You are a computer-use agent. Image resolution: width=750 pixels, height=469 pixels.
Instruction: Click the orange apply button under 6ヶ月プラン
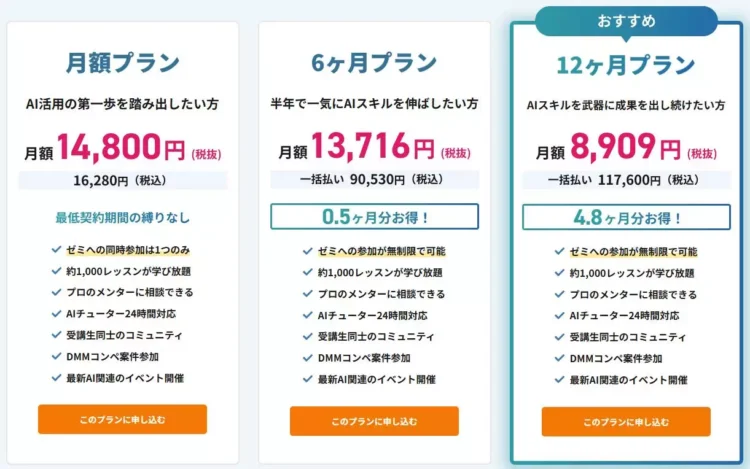click(x=374, y=421)
